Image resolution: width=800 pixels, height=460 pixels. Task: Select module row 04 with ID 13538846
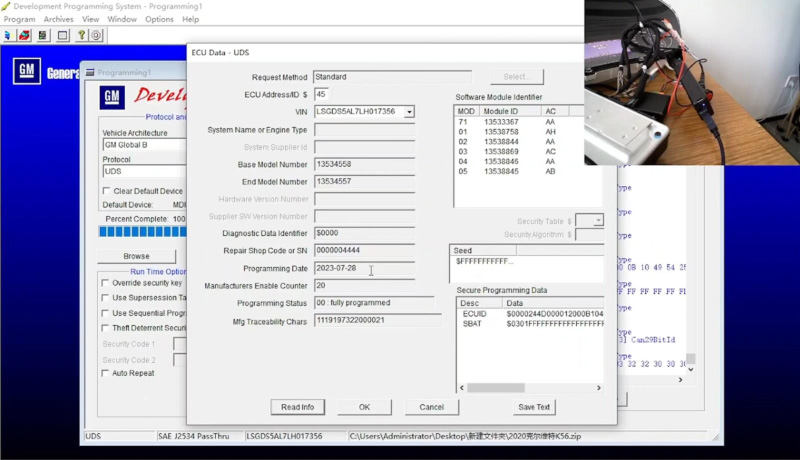(518, 162)
